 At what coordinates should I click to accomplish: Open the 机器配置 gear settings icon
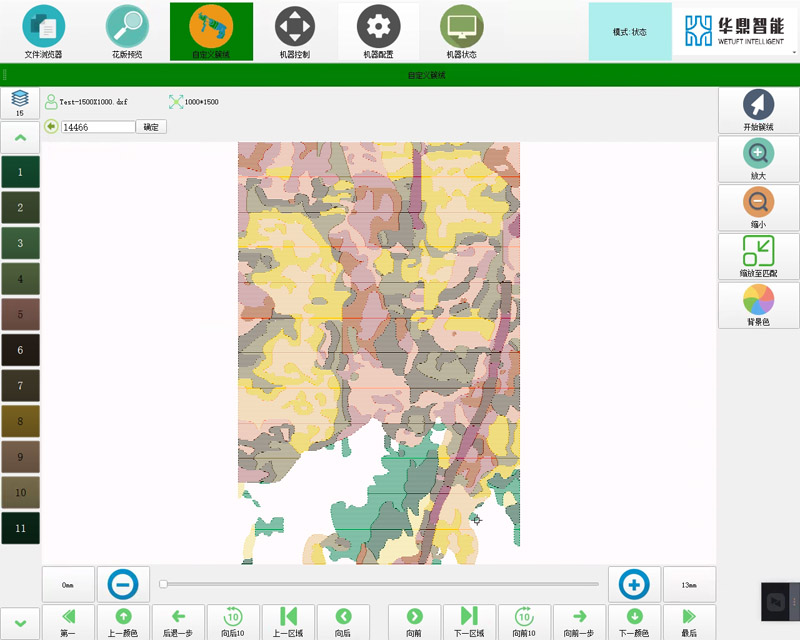coord(378,31)
